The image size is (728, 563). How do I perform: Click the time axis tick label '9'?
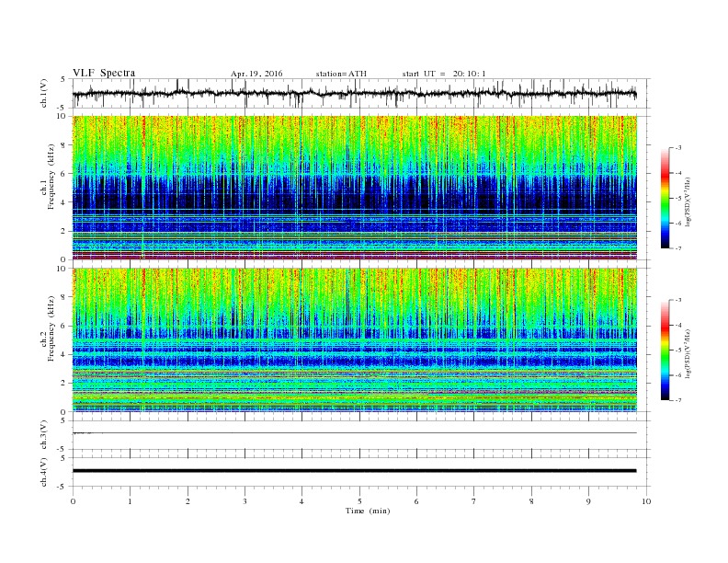click(588, 501)
